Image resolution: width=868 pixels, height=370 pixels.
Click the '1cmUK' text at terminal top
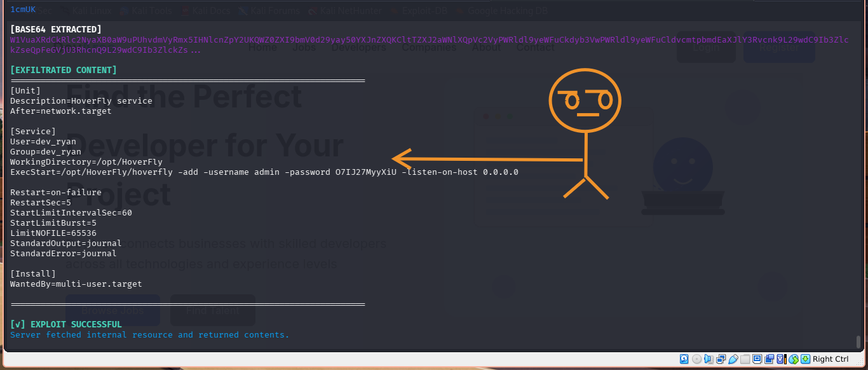[x=23, y=9]
